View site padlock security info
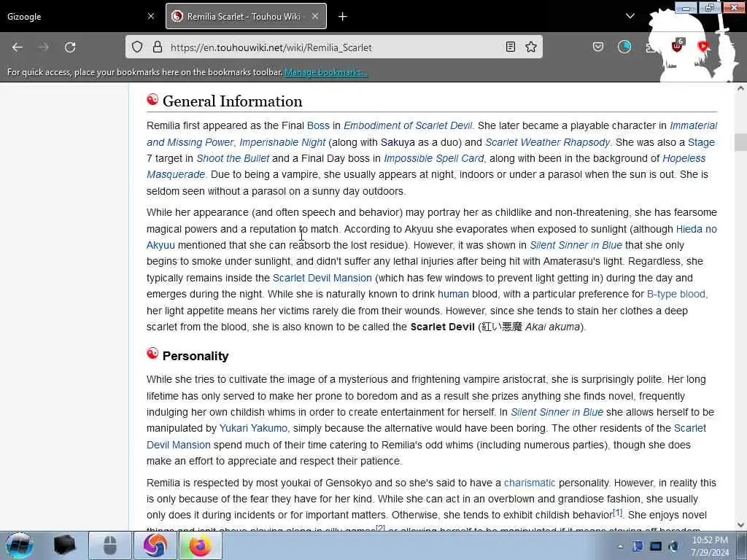Image resolution: width=747 pixels, height=560 pixels. click(158, 47)
